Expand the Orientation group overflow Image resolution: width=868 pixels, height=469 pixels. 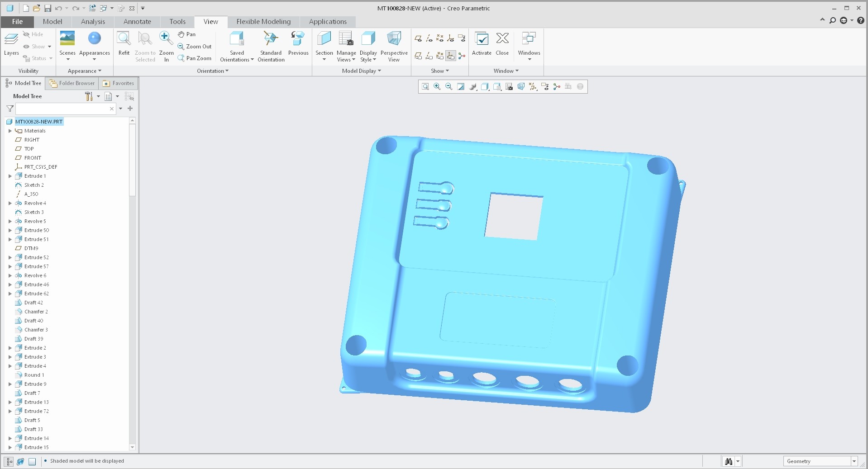213,71
